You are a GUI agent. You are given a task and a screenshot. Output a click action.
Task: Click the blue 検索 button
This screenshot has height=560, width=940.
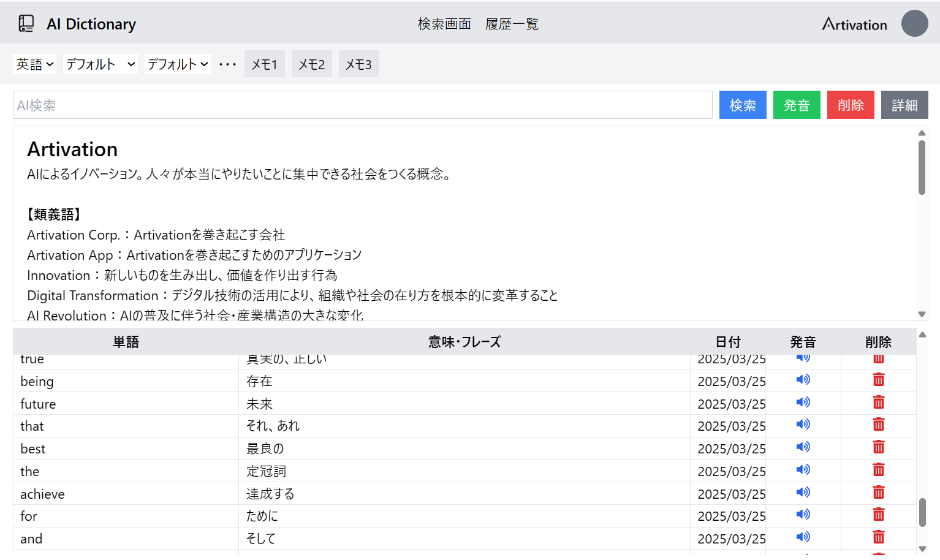tap(743, 105)
